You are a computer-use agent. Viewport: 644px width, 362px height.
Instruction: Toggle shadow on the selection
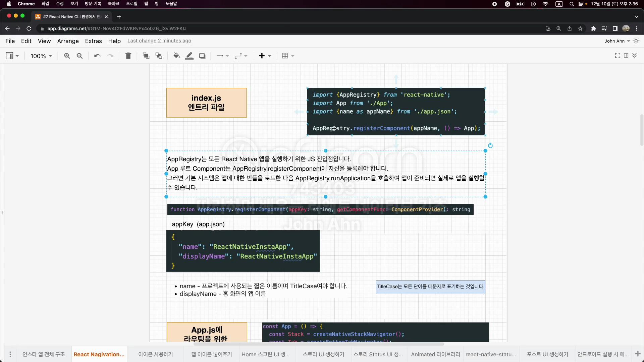pos(202,56)
